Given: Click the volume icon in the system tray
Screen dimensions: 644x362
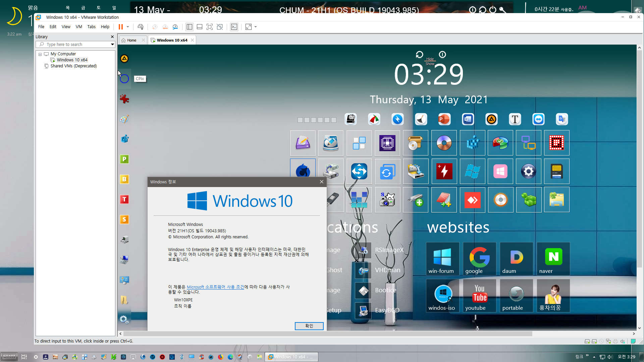Looking at the screenshot, I should (x=610, y=357).
